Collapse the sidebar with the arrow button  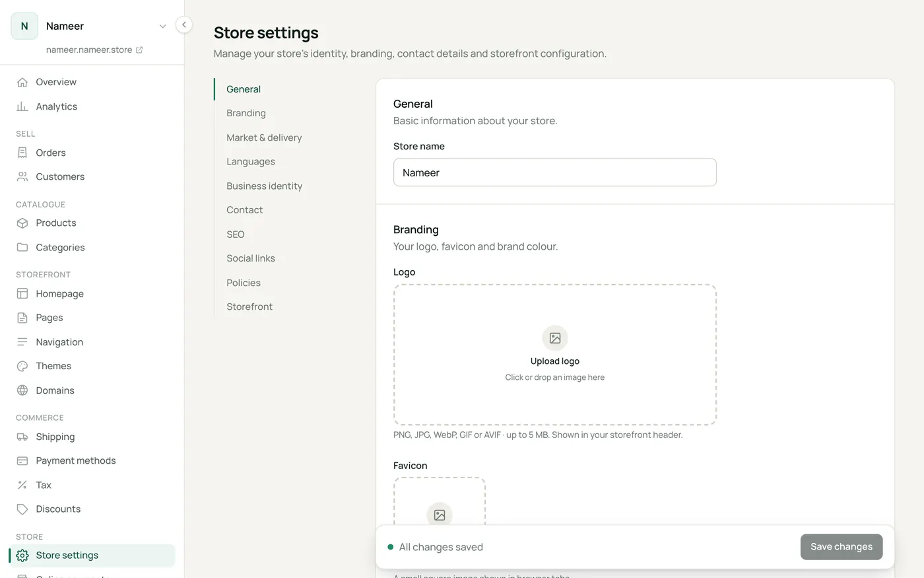click(x=184, y=24)
